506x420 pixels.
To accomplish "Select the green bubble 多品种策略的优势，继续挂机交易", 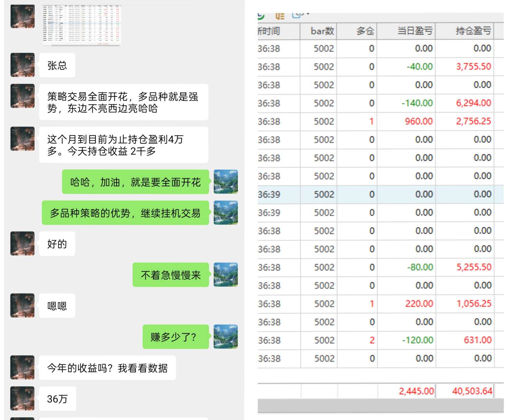I will 126,213.
